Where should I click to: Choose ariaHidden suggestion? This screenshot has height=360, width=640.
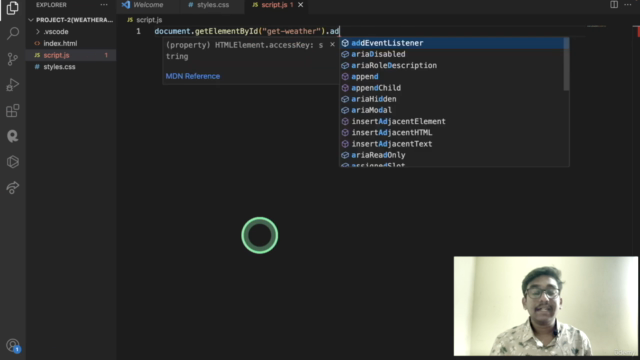pos(452,99)
